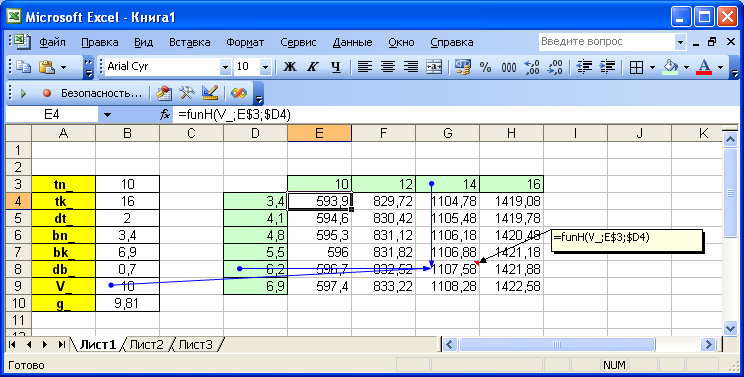Open the Control Toolbox hammer-wrench icon

pyautogui.click(x=186, y=93)
